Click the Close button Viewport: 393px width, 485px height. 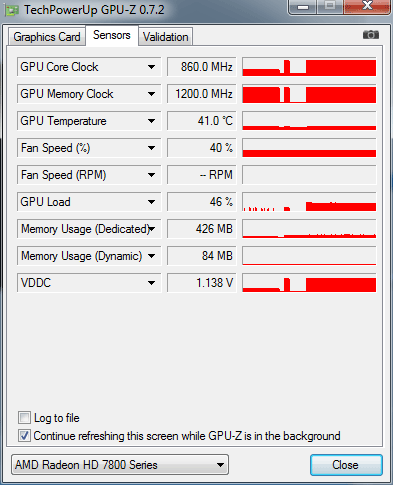coord(346,465)
